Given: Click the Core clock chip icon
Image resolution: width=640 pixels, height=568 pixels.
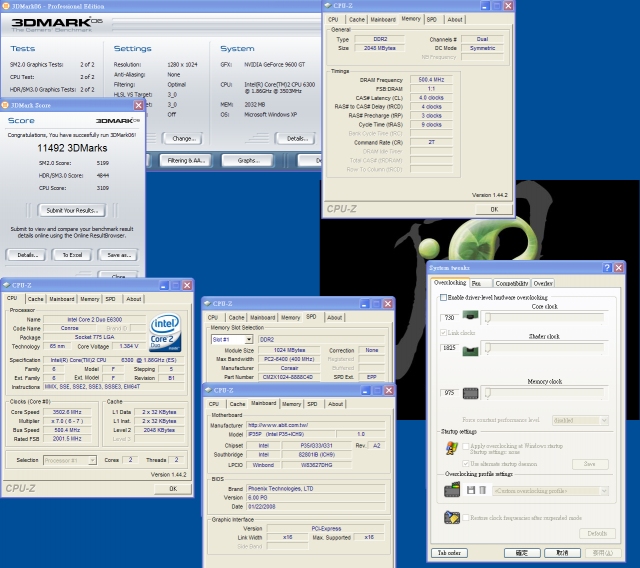Looking at the screenshot, I should (x=470, y=315).
